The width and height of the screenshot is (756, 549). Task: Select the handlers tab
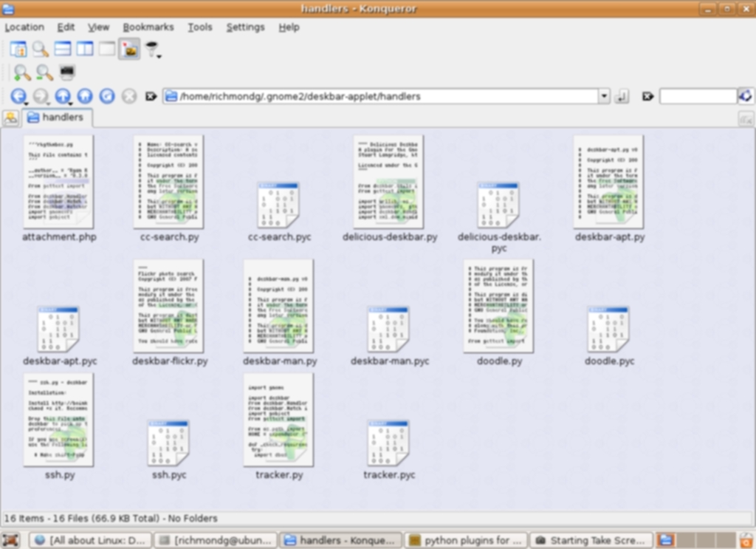point(57,117)
